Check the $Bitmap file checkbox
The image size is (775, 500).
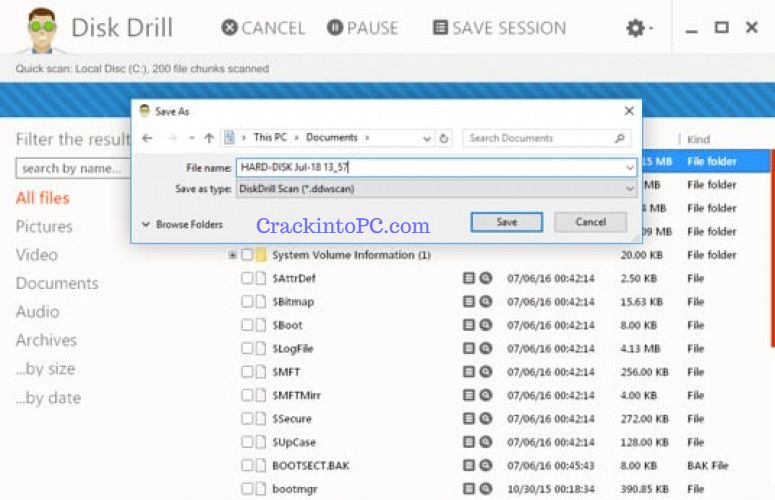point(247,301)
